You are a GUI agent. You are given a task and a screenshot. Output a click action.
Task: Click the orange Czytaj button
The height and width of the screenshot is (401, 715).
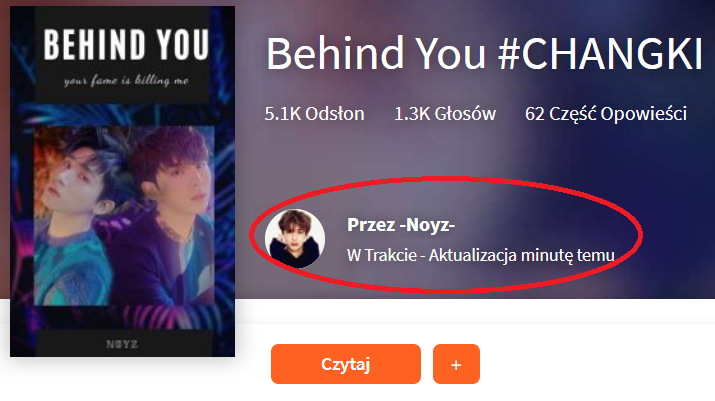(x=346, y=364)
